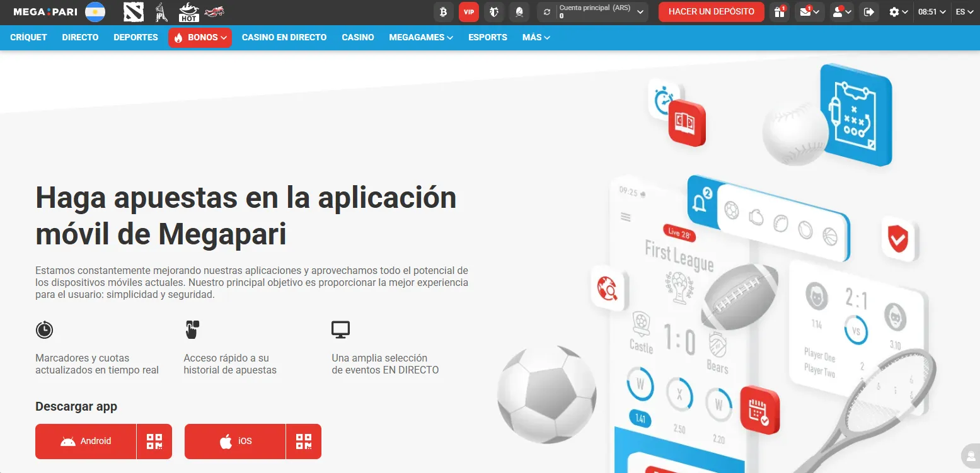Open Casino en Directo
The image size is (980, 473).
click(284, 38)
